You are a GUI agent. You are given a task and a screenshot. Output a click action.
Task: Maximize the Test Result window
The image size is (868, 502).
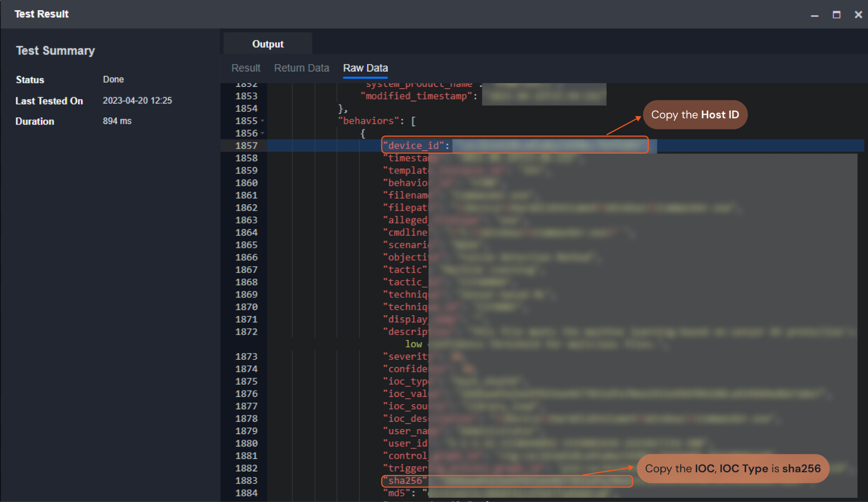836,15
